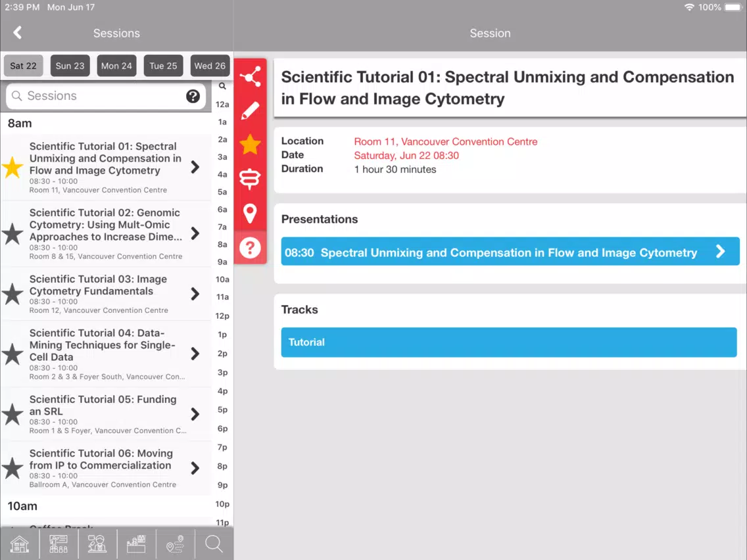Open the speakers icon in bottom bar
Viewport: 747px width, 560px height.
(x=97, y=544)
